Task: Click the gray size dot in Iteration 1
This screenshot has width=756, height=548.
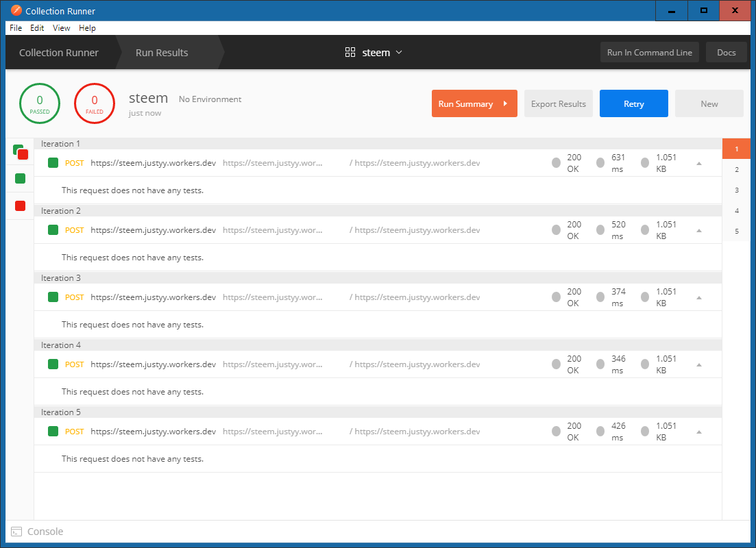Action: click(645, 163)
